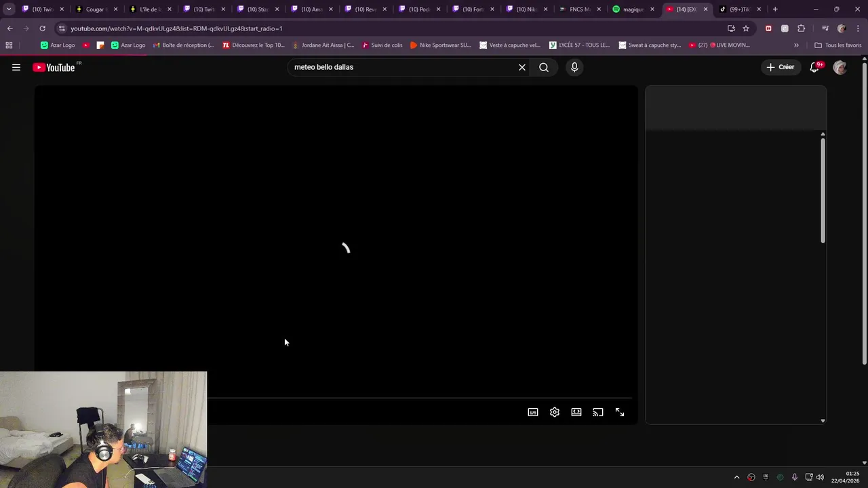Open the Nike Sportswear bookmark

point(440,45)
